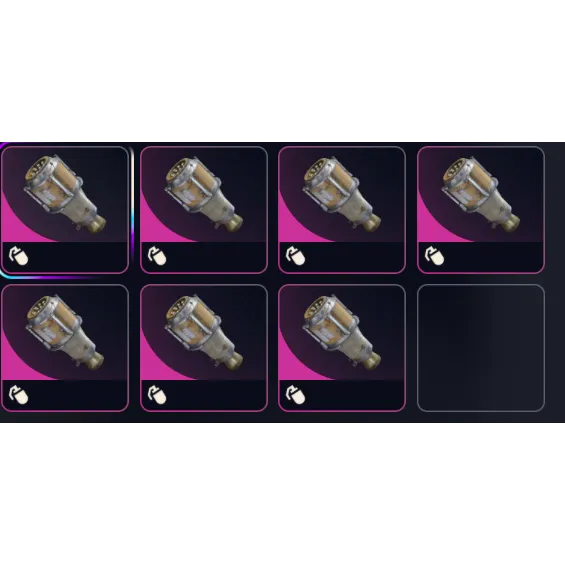Click the grenade-throw icon in top row fourth slot
Screen dimensions: 565x565
tap(434, 256)
